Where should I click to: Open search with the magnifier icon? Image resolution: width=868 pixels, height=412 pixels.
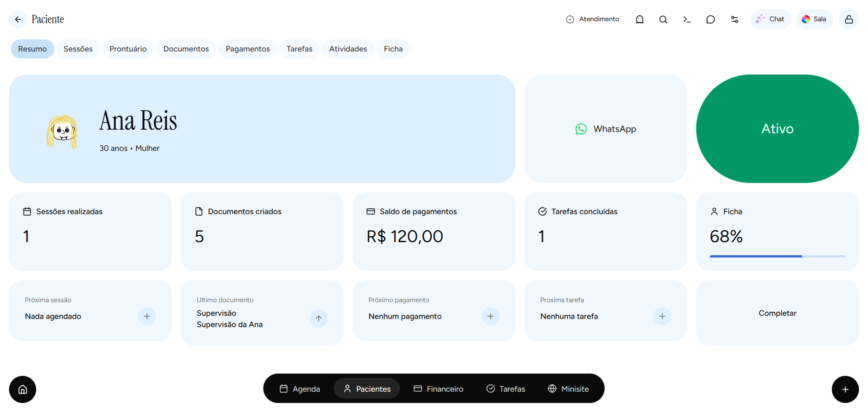click(x=663, y=19)
